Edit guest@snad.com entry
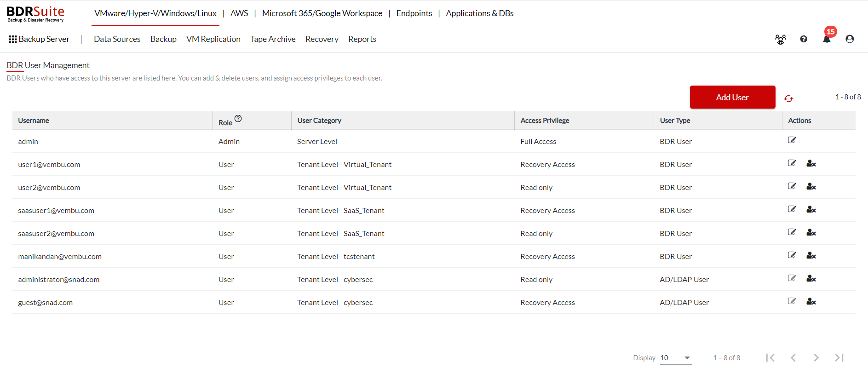Screen dimensions: 868x380 [x=792, y=301]
